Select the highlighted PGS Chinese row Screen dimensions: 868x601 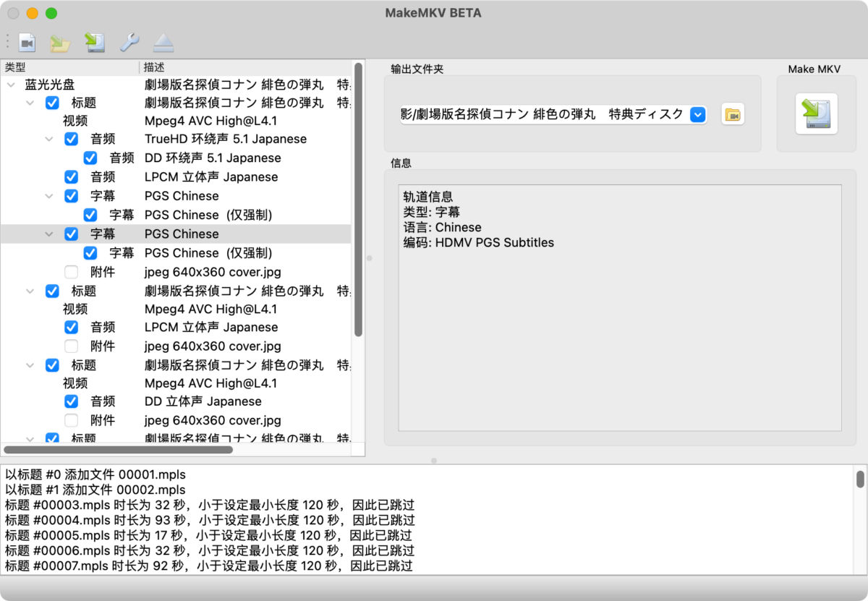tap(176, 234)
